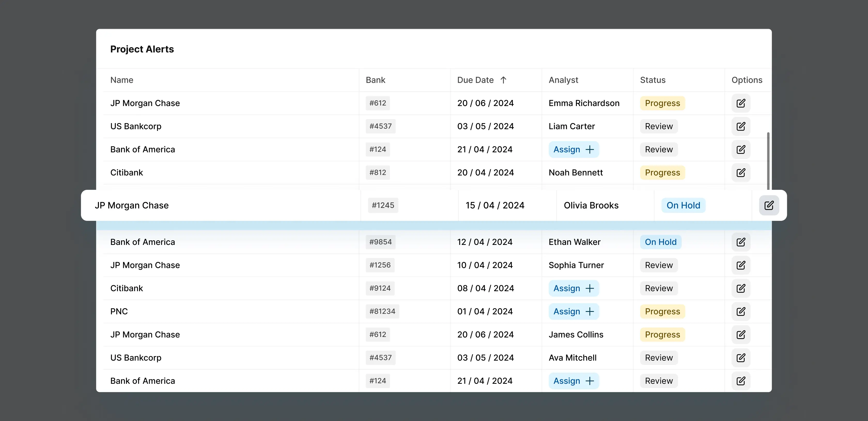Image resolution: width=868 pixels, height=421 pixels.
Task: Edit the Emma Richardson alert row
Action: pos(741,103)
